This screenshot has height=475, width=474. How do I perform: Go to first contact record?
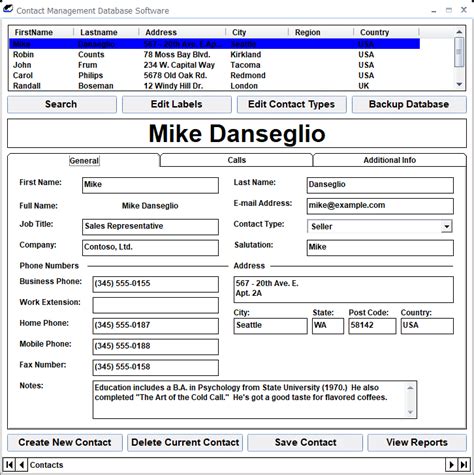[9, 464]
